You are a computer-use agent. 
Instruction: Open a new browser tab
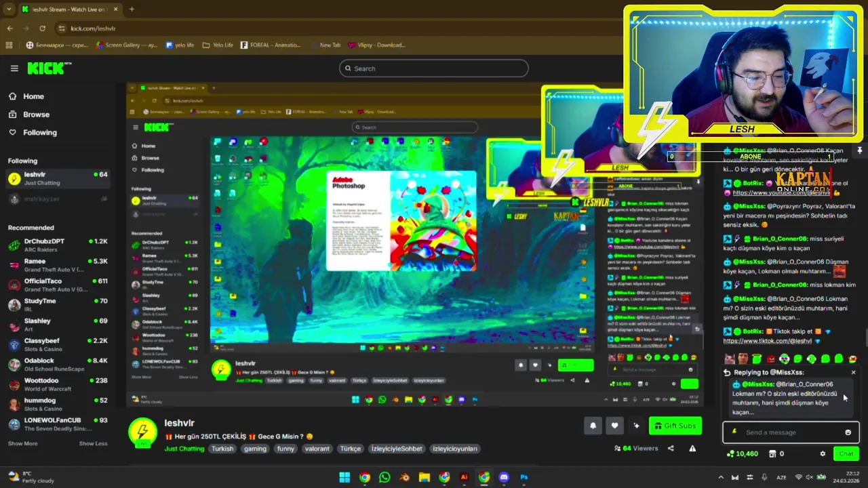pos(132,9)
